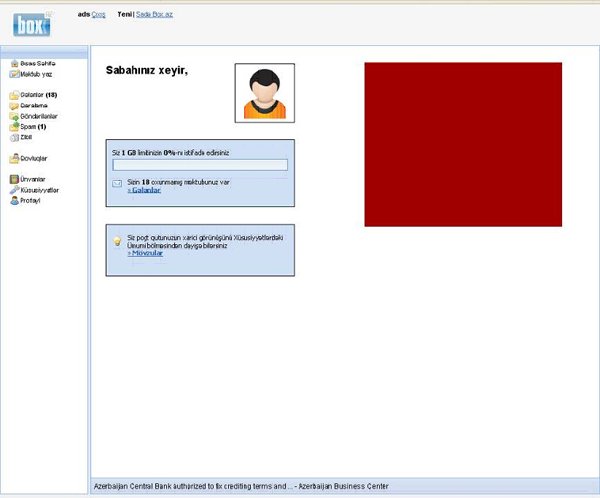
Task: Click the storage usage progress bar
Action: (x=200, y=165)
